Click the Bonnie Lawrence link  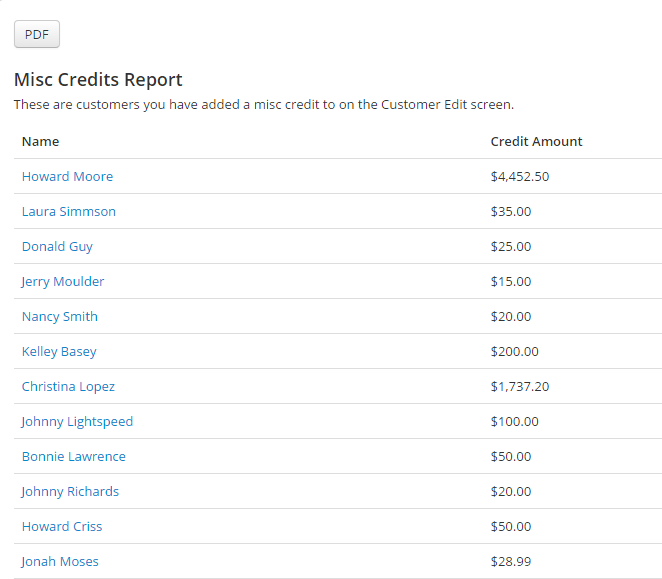(74, 457)
